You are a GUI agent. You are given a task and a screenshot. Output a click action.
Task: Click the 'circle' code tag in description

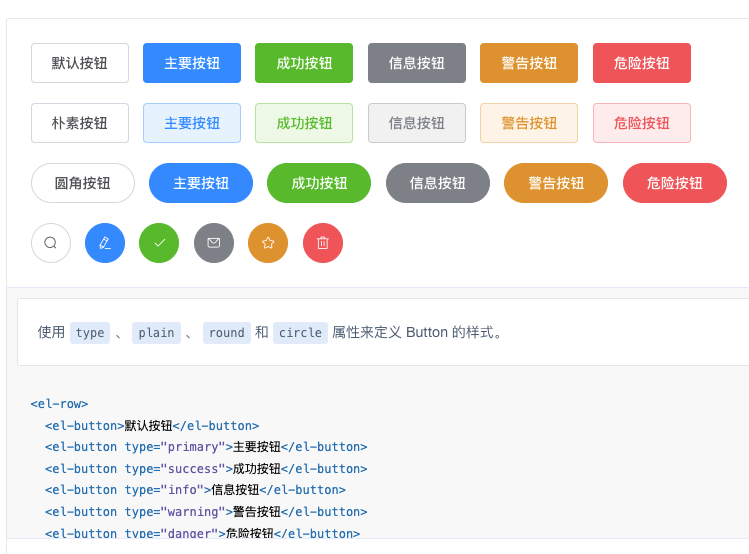click(x=300, y=333)
